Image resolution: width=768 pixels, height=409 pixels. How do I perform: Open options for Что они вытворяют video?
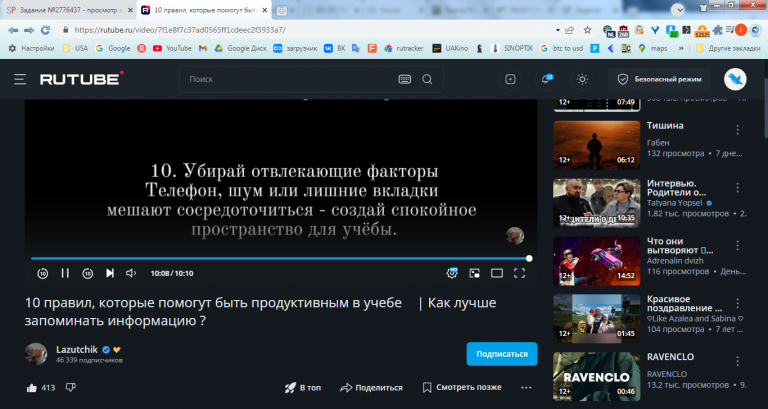click(x=737, y=245)
